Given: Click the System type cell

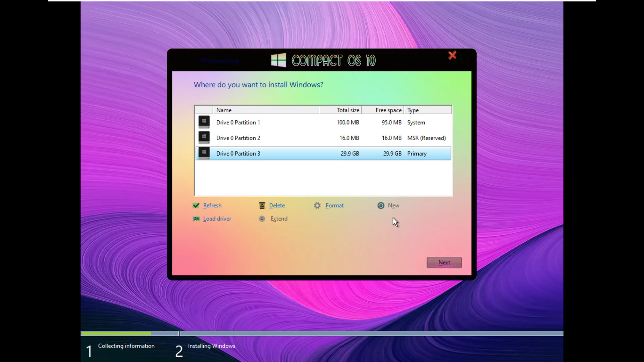Looking at the screenshot, I should coord(416,122).
